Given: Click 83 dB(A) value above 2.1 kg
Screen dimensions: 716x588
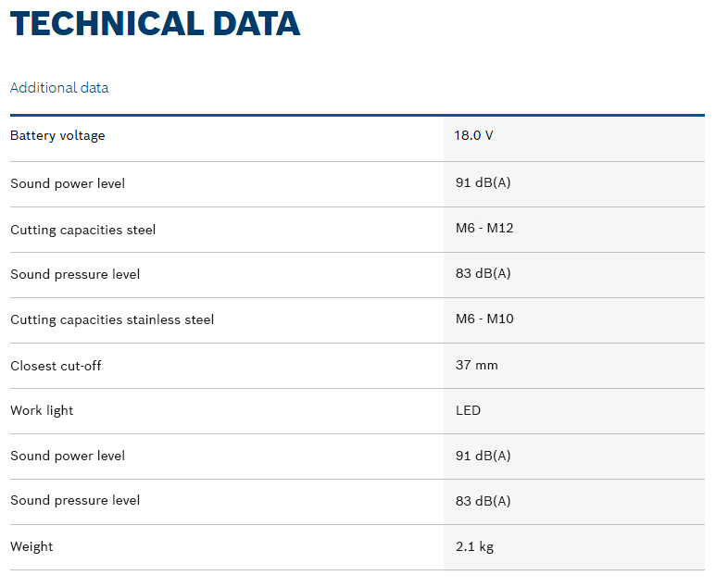Looking at the screenshot, I should coord(484,501).
